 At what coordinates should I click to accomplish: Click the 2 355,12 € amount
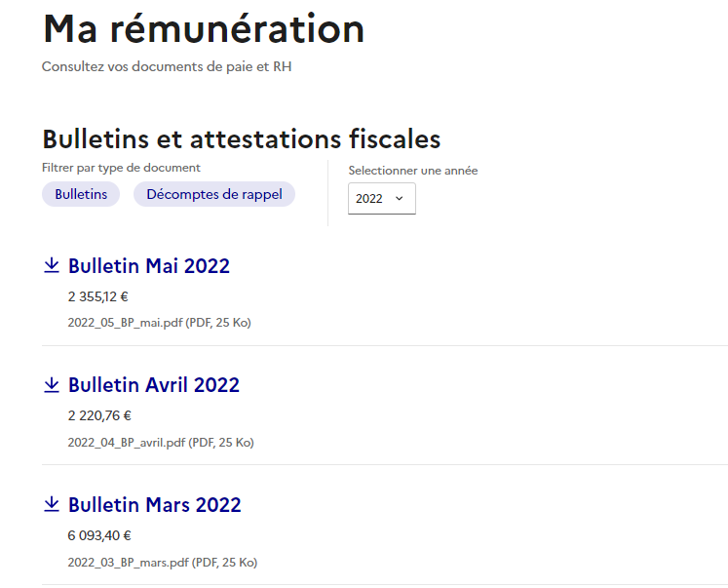(98, 296)
